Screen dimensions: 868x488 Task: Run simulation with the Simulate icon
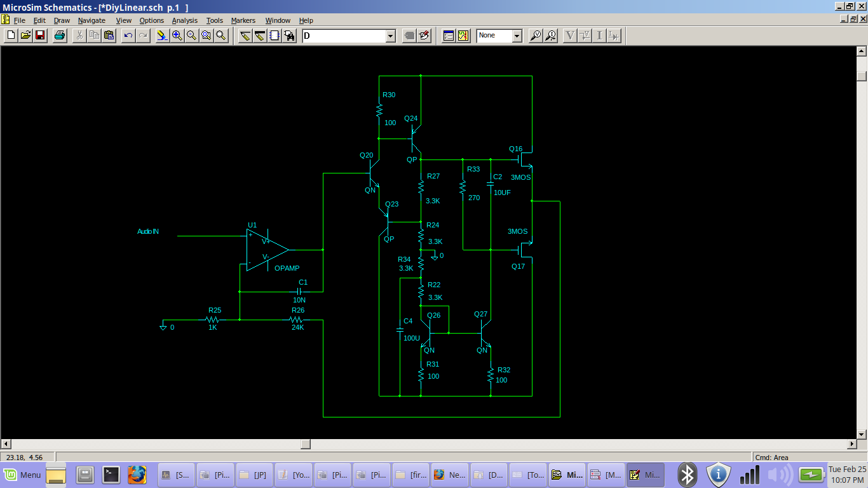463,36
